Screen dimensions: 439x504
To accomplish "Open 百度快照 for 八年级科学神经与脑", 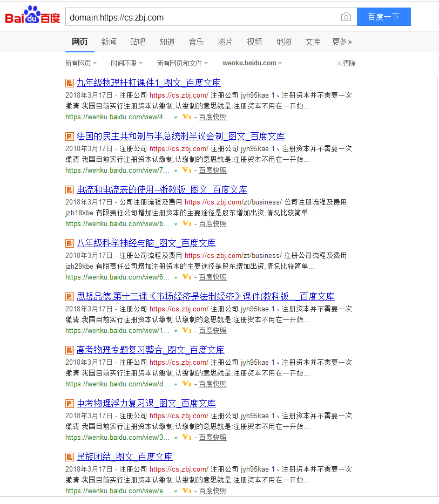I will (x=213, y=277).
